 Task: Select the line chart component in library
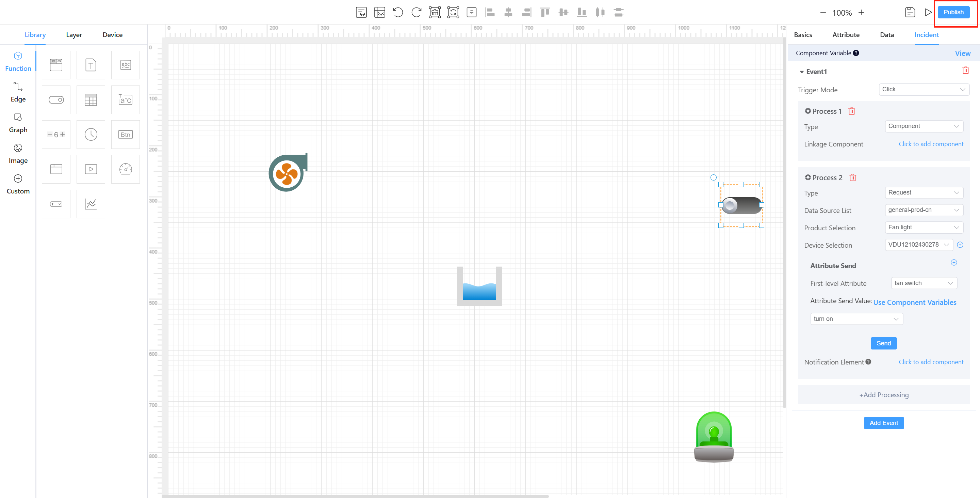[91, 204]
